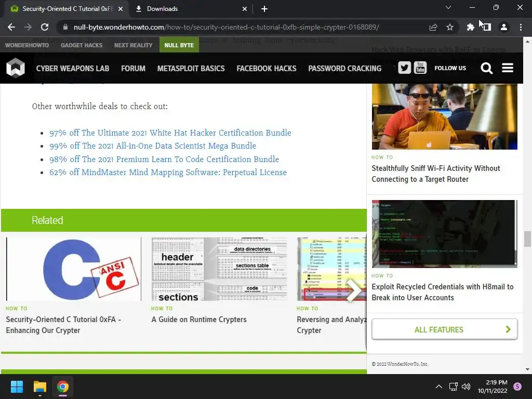Close the Downloads tab
This screenshot has height=399, width=532.
tap(245, 9)
